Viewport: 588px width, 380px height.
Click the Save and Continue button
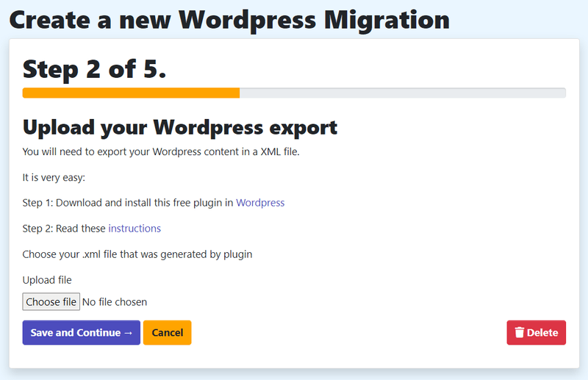[82, 332]
